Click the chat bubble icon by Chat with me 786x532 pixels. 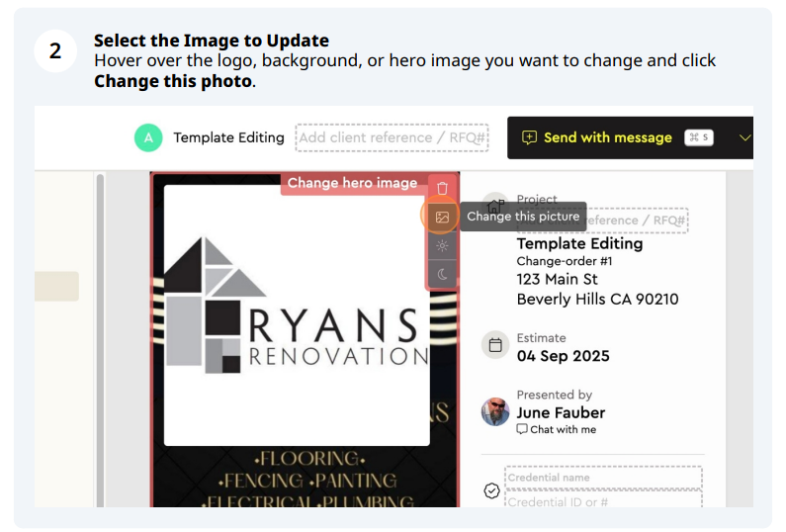tap(522, 430)
